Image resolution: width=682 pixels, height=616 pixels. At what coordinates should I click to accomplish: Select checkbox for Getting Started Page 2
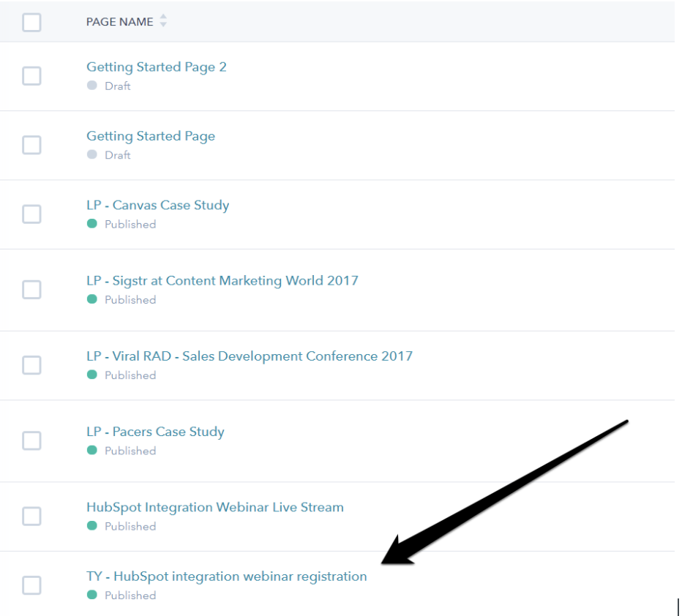coord(31,76)
